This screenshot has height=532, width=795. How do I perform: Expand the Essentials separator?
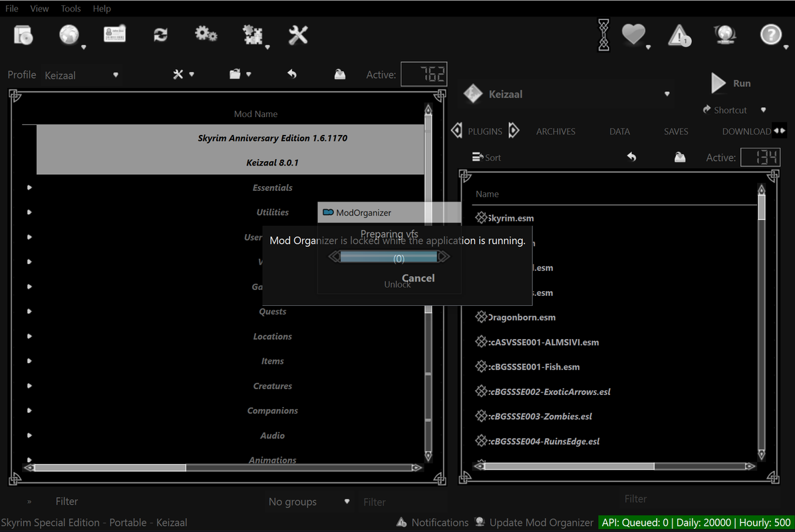(29, 188)
